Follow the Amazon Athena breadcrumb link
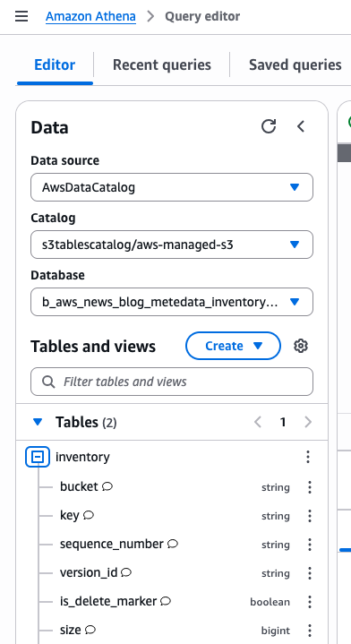This screenshot has height=644, width=351. pyautogui.click(x=90, y=16)
